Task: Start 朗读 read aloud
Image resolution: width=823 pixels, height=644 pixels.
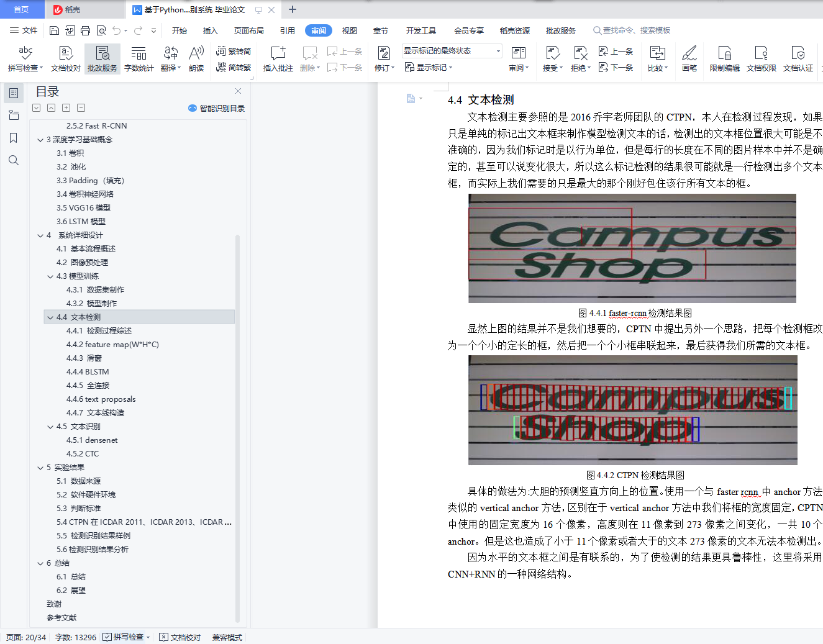Action: (x=196, y=59)
